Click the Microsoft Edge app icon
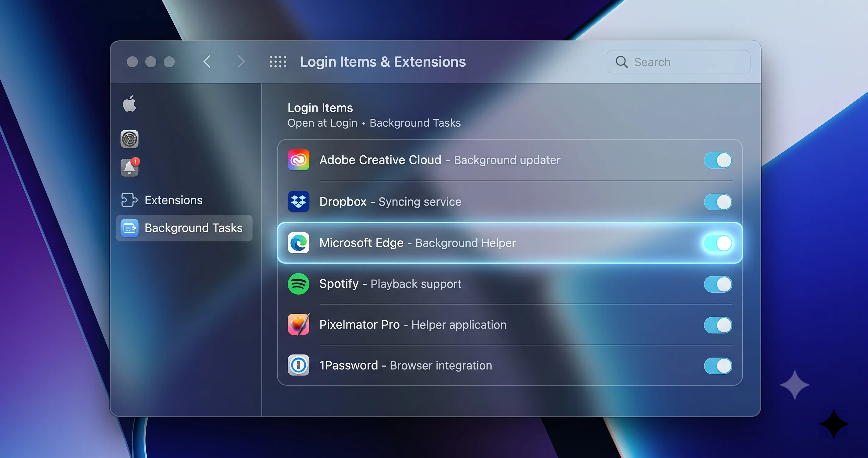Screen dimensions: 868x458 (299, 243)
